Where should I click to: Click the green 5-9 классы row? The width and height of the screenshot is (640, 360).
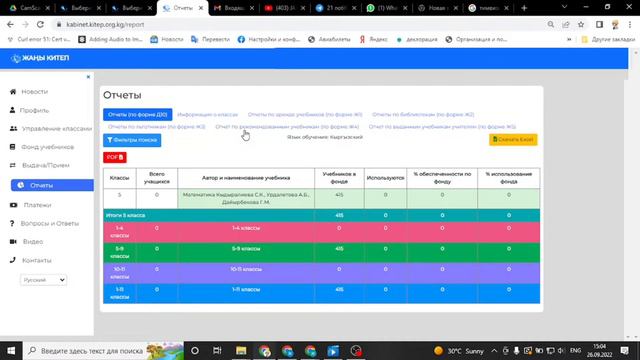click(x=321, y=253)
